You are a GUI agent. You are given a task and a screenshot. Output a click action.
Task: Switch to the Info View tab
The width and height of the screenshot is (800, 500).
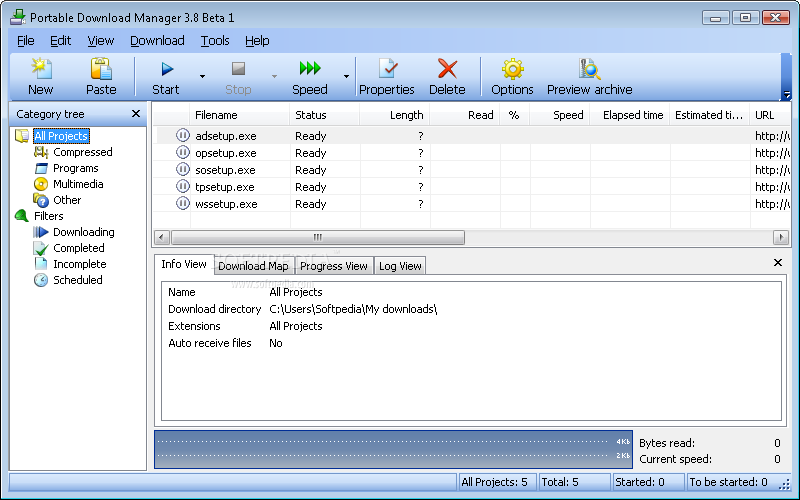click(x=184, y=264)
